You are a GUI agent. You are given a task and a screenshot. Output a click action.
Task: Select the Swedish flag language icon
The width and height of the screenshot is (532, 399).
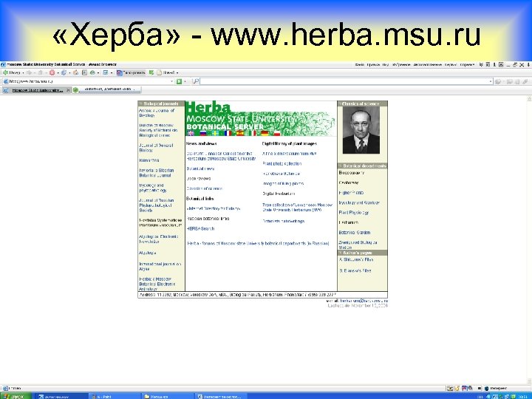[216, 133]
